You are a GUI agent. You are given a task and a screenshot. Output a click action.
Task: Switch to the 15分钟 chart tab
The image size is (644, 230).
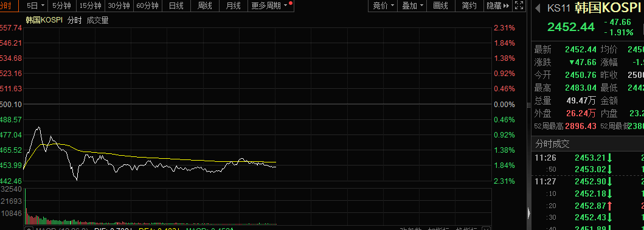click(x=91, y=5)
